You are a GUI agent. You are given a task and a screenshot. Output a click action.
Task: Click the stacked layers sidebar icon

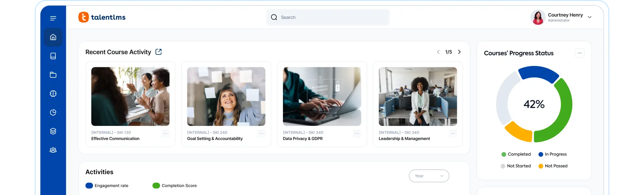click(53, 131)
